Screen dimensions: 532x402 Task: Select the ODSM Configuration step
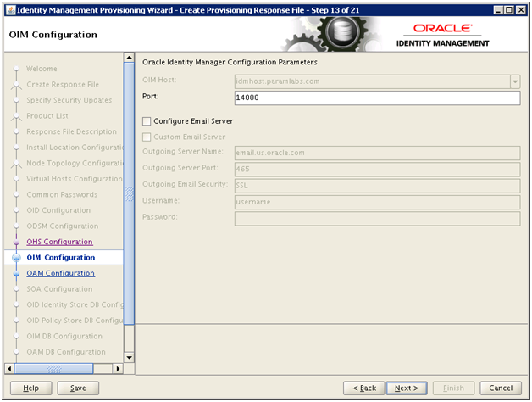click(63, 226)
